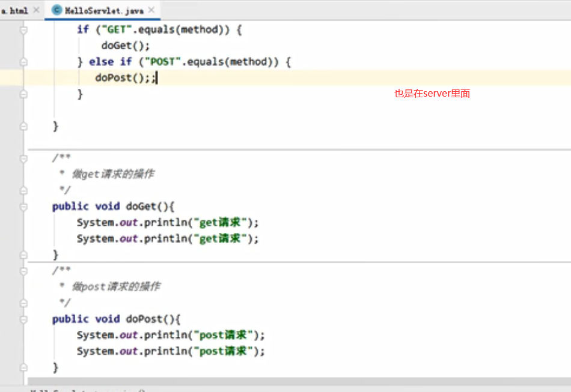Image resolution: width=571 pixels, height=392 pixels.
Task: Close the a.html tab
Action: pos(36,10)
